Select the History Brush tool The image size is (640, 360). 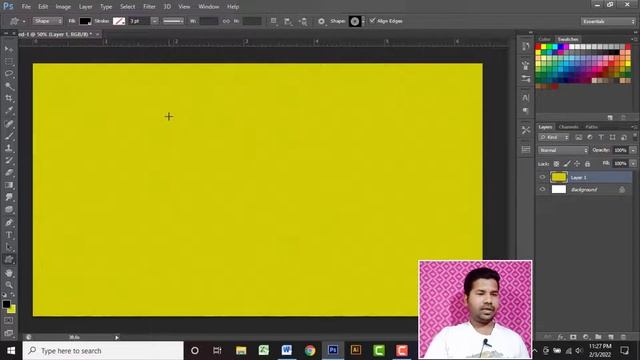click(x=9, y=160)
